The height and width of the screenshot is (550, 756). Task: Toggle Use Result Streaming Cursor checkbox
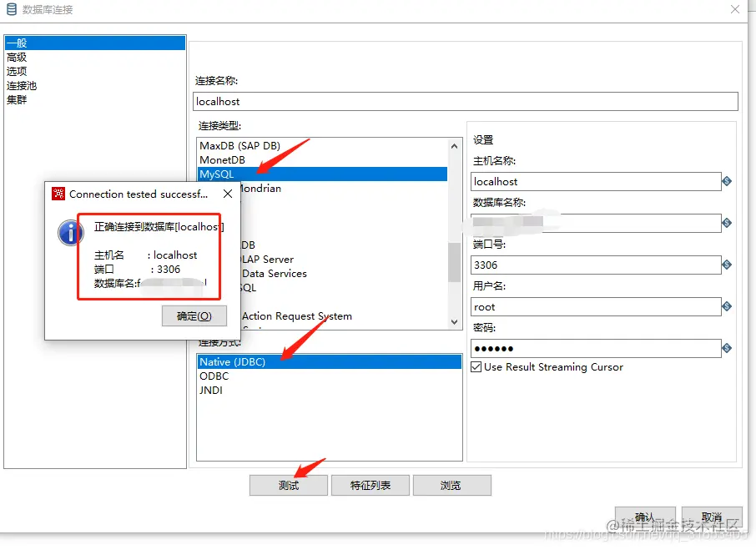(x=476, y=367)
